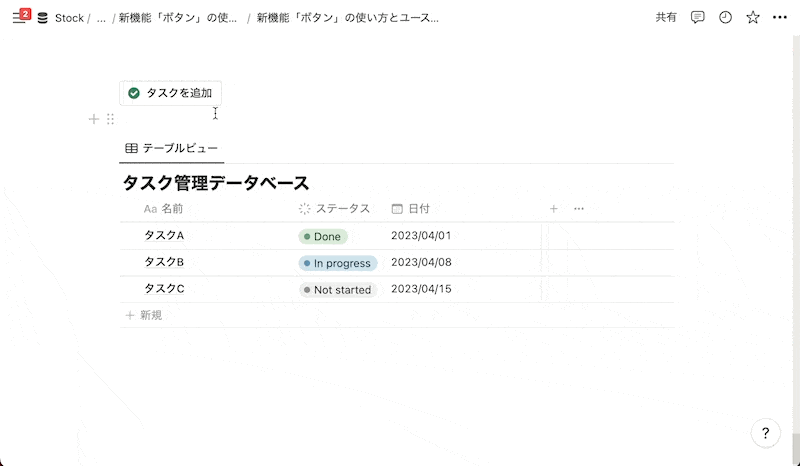Change the Done status tag
The width and height of the screenshot is (800, 466).
point(323,236)
